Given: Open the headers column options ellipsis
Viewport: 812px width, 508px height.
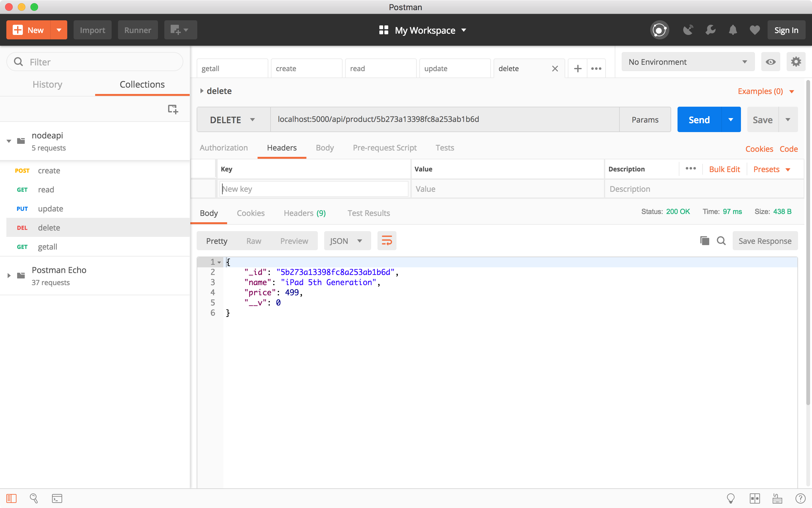Looking at the screenshot, I should coord(691,169).
